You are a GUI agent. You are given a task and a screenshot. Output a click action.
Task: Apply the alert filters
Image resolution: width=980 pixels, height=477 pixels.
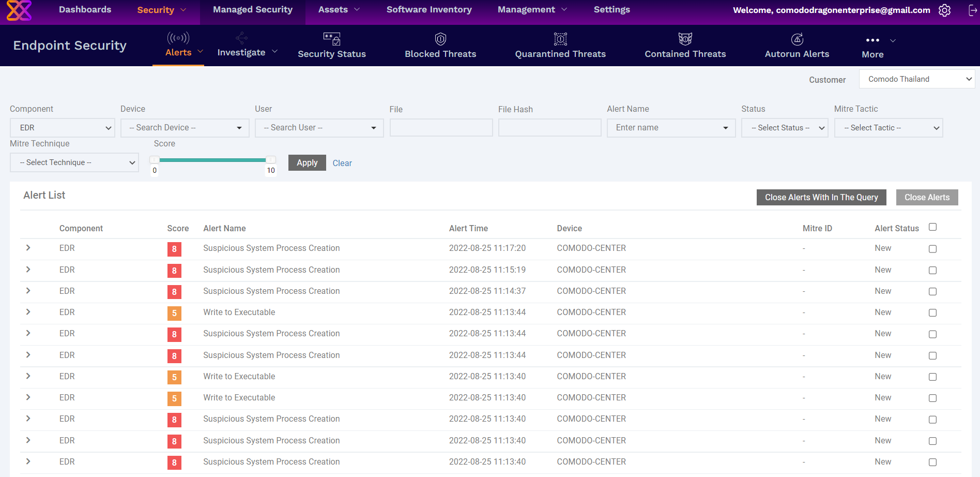(x=307, y=162)
